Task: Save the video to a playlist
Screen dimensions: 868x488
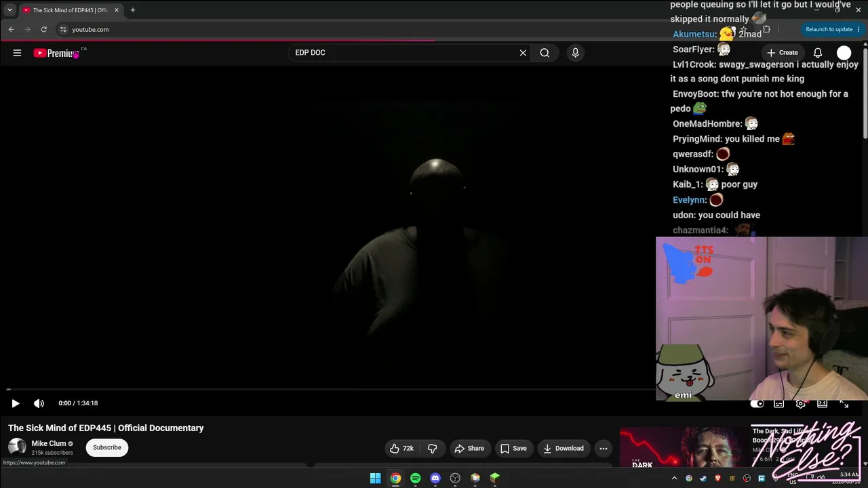Action: point(513,448)
